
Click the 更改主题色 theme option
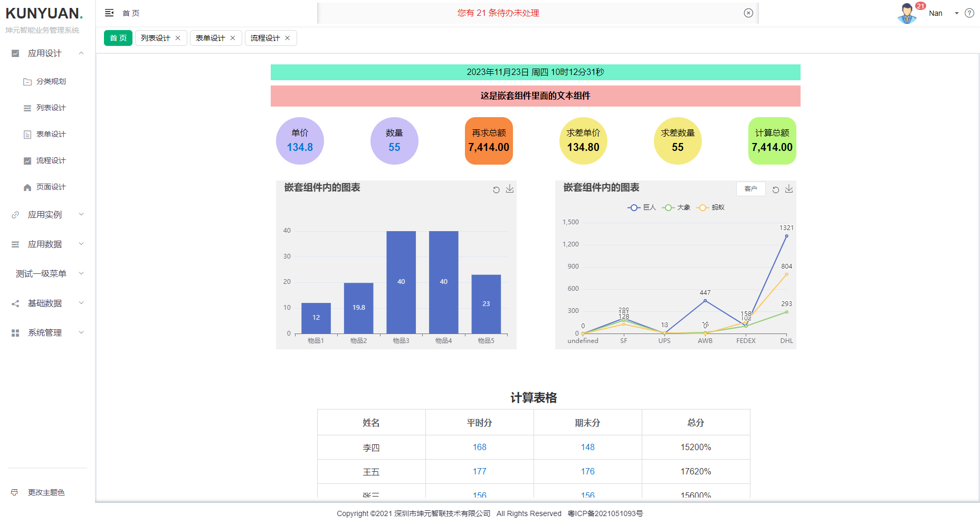tap(46, 492)
